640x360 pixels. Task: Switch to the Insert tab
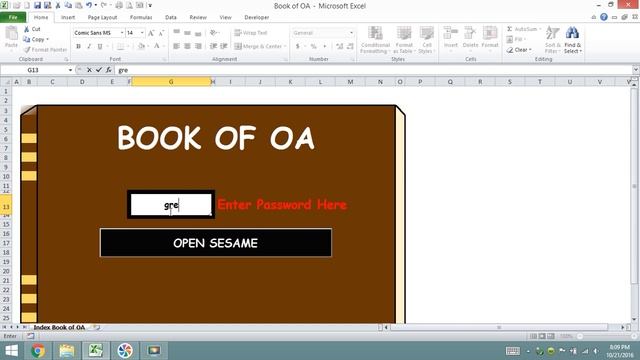point(68,18)
